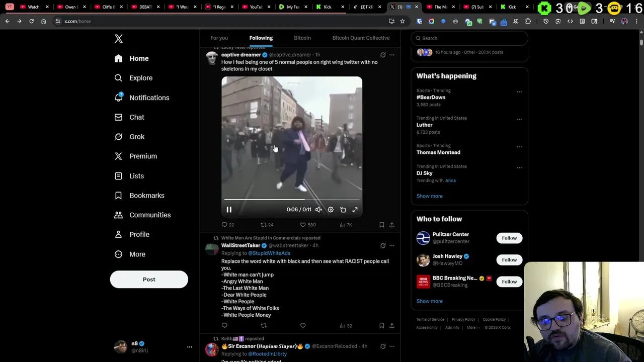
Task: Click Grok icon on WallStreetTaker post
Action: point(383,246)
